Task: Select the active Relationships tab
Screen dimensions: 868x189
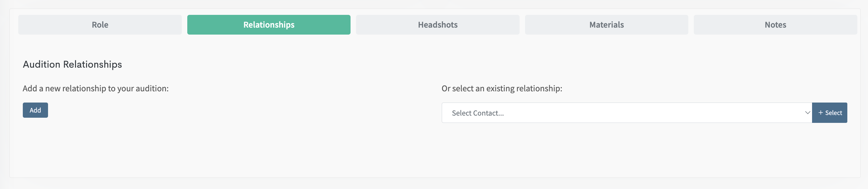Action: pyautogui.click(x=268, y=25)
